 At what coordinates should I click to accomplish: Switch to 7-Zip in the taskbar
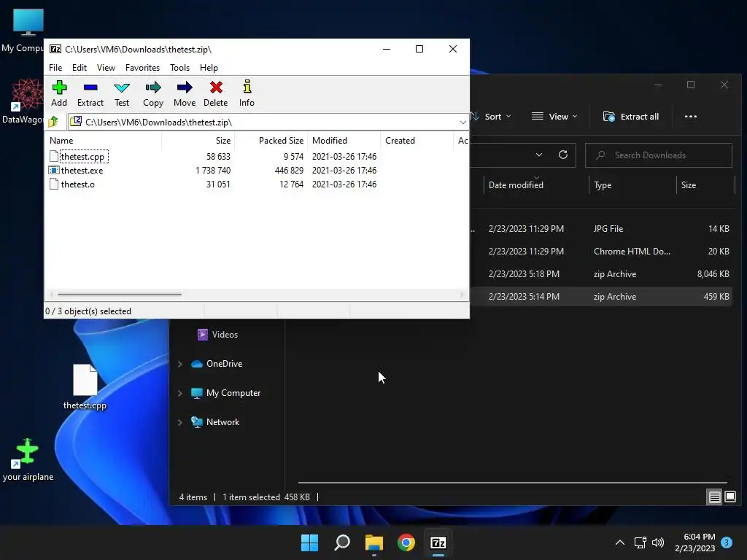point(438,542)
